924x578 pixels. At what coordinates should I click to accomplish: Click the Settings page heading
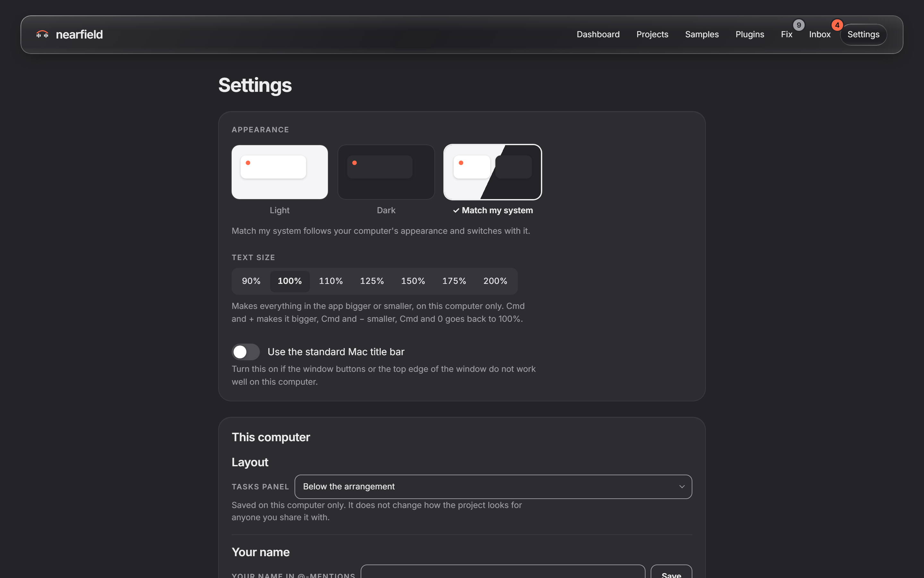(255, 85)
